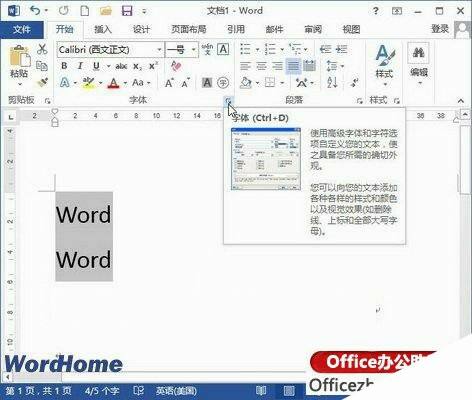
Task: Click the Character Border icon
Action: click(223, 49)
